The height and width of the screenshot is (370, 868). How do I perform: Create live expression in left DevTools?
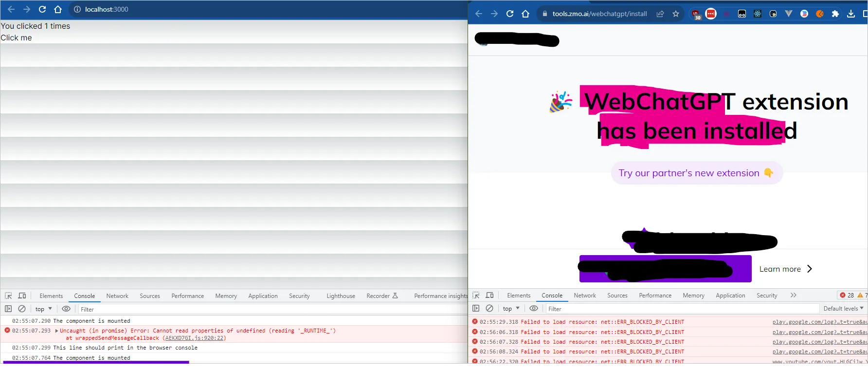66,309
